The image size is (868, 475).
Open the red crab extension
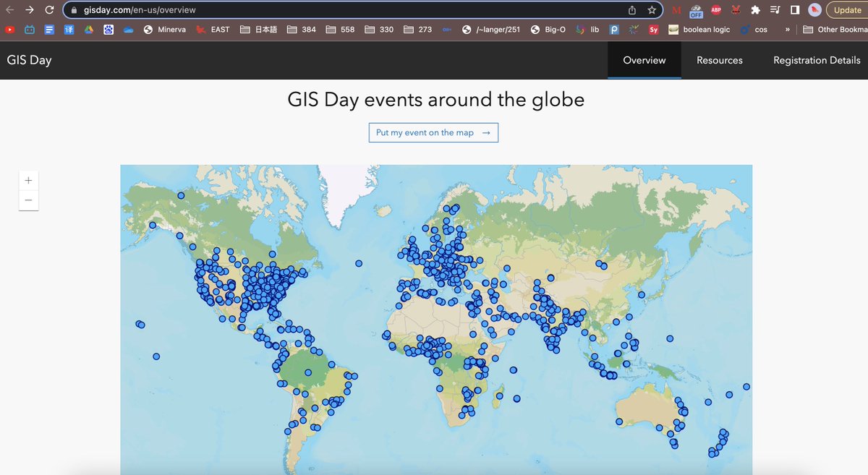coord(736,10)
